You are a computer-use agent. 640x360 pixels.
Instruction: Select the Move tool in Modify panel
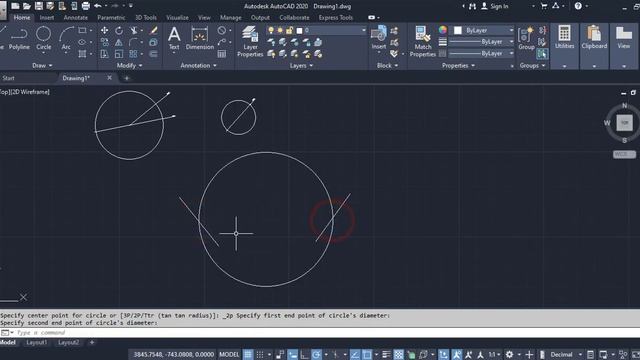tap(104, 31)
